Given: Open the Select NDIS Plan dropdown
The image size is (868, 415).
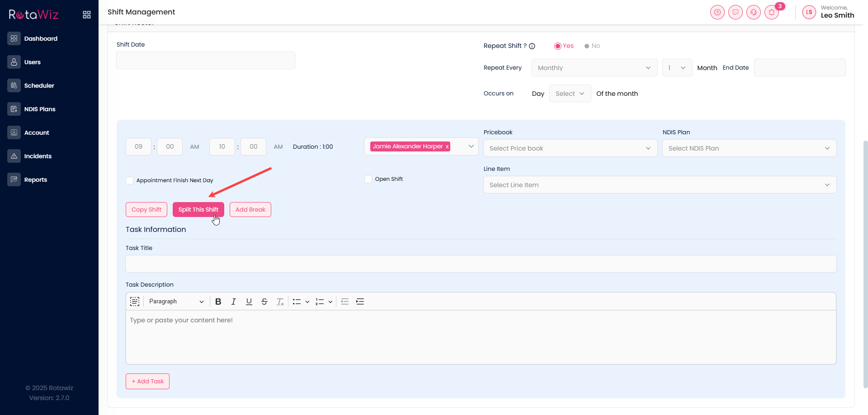Looking at the screenshot, I should [x=749, y=148].
